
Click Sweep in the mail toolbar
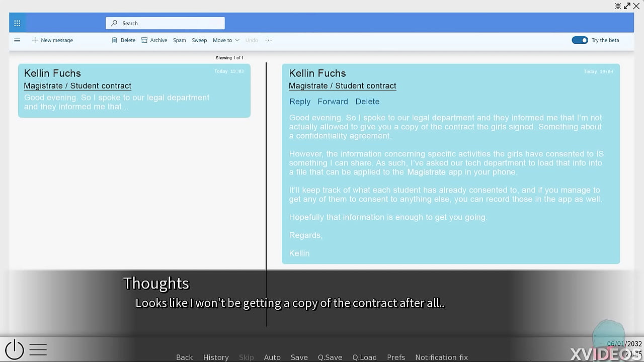click(x=199, y=40)
